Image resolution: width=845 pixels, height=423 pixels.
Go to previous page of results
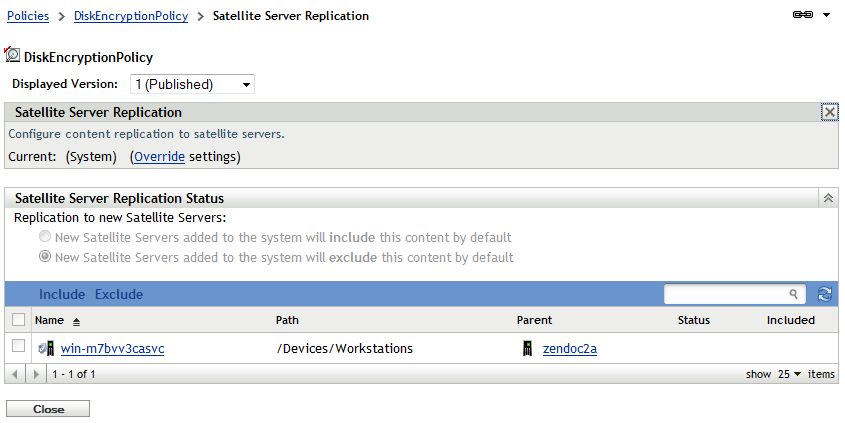[x=15, y=374]
